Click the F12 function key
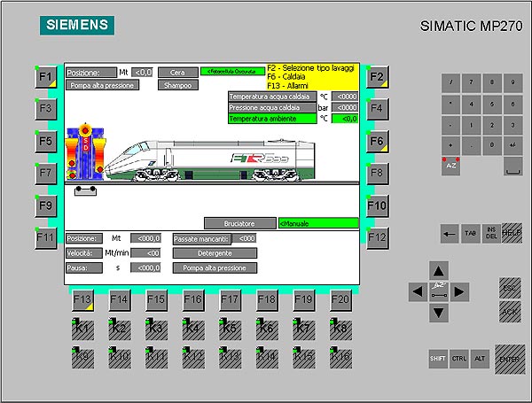 point(378,238)
